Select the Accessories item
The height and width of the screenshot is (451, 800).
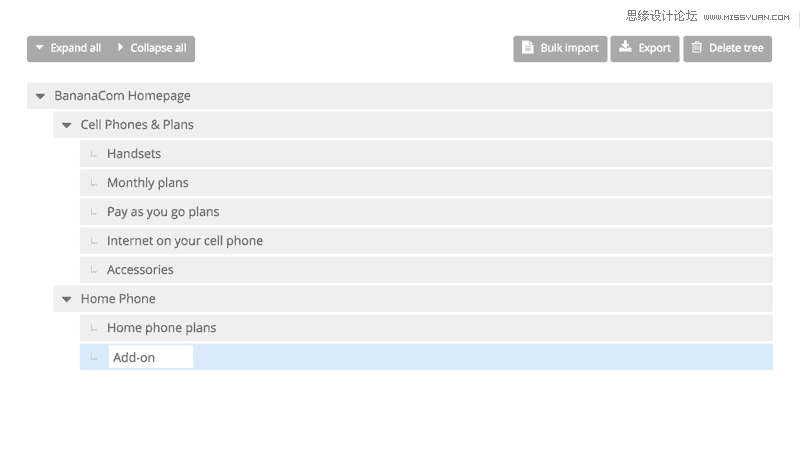click(140, 270)
